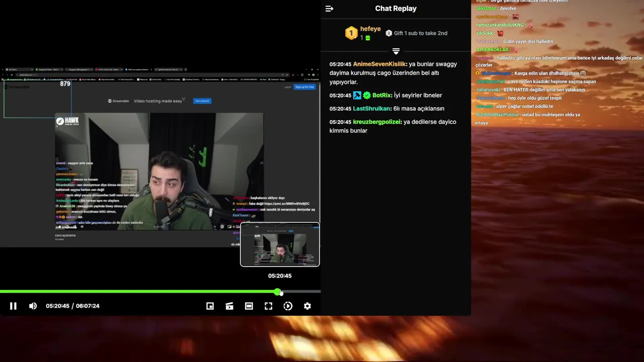
Task: Click the 05:20:45 preview timestamp label
Action: pyautogui.click(x=280, y=276)
